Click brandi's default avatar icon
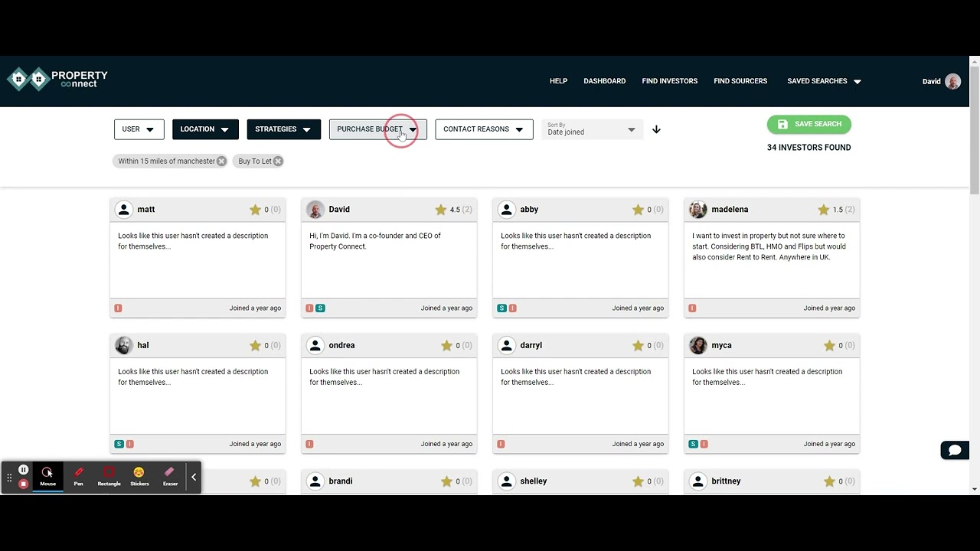 (x=315, y=481)
